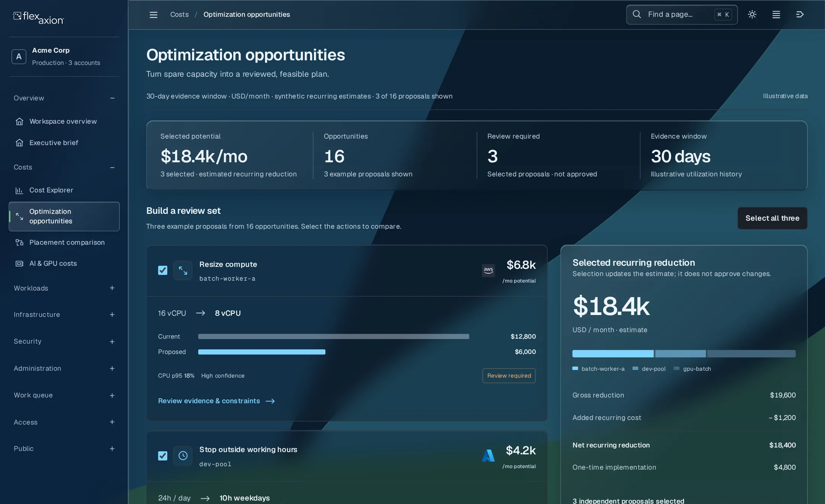Click the collapse panel arrow icon

pyautogui.click(x=800, y=15)
